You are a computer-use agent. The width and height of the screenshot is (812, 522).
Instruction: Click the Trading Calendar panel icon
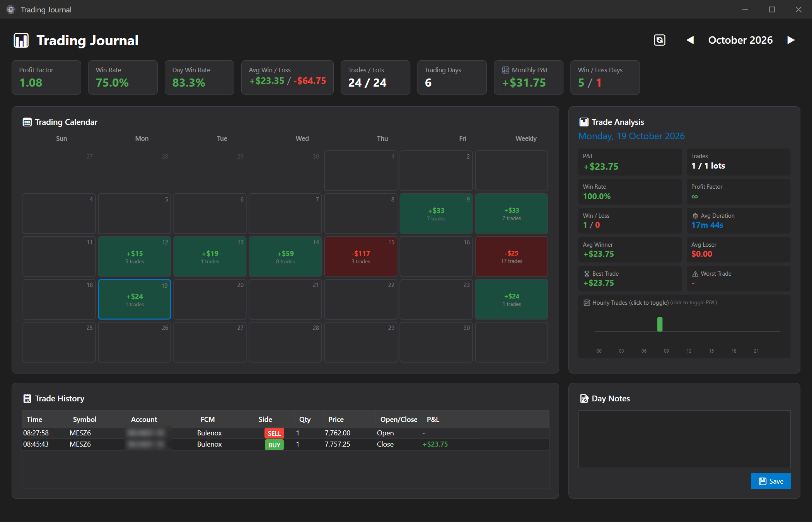[27, 122]
